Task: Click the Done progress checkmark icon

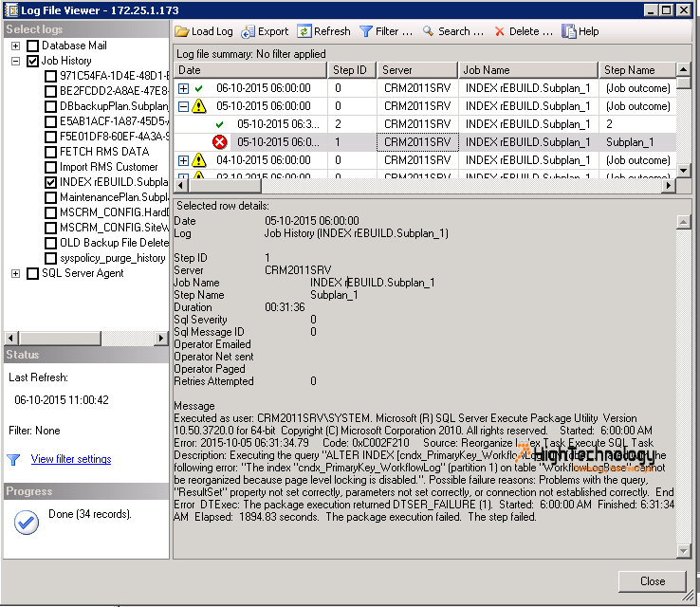Action: coord(27,523)
